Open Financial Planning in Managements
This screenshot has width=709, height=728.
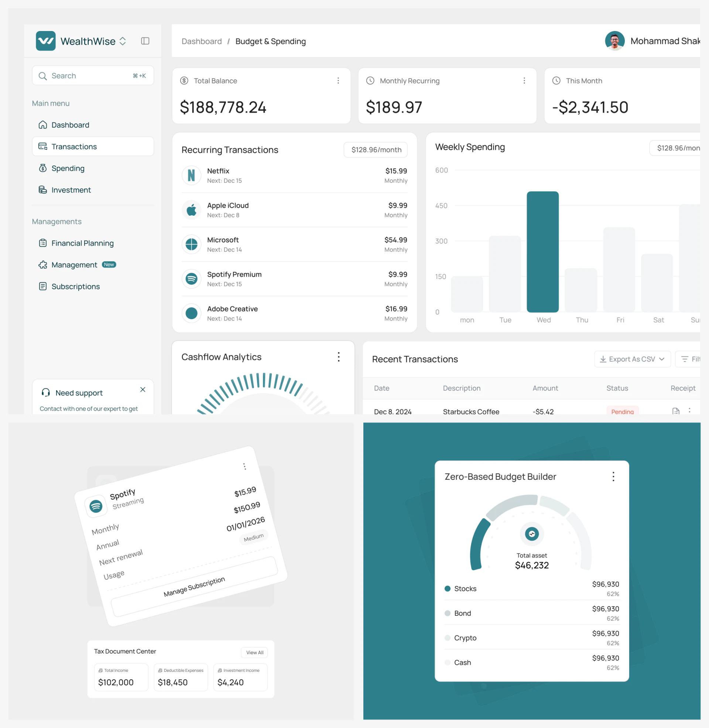(x=93, y=243)
